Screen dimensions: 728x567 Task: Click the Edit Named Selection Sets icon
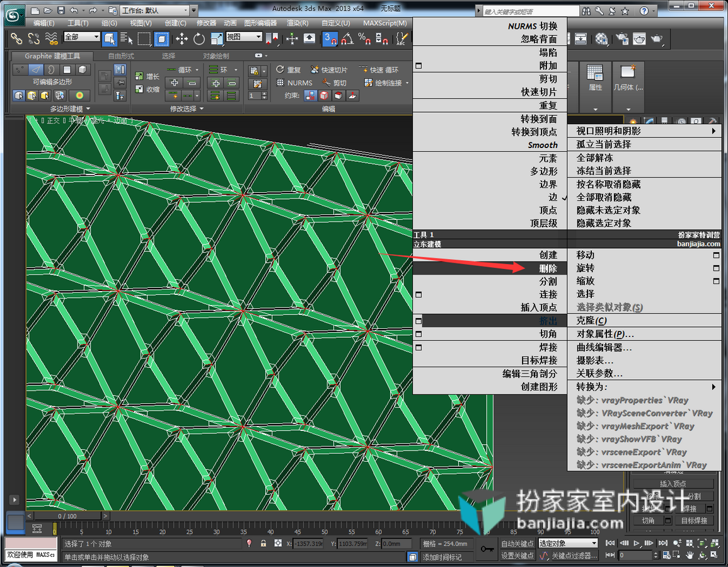401,38
